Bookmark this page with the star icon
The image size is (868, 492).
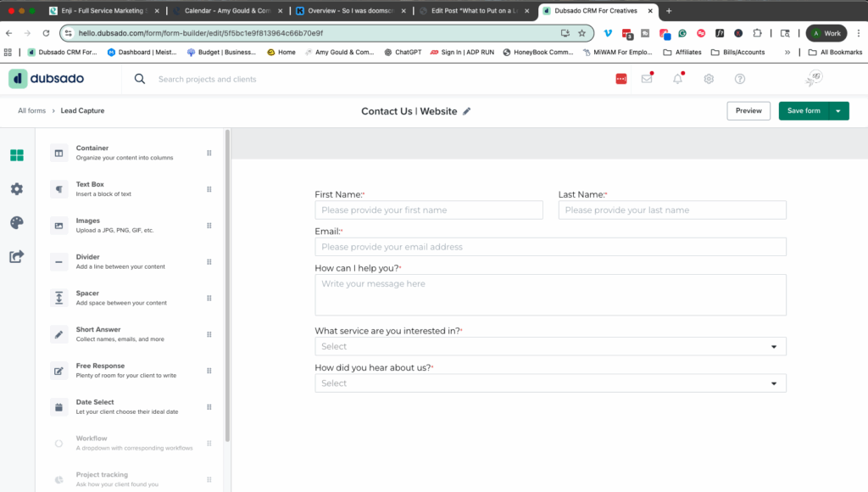point(581,33)
